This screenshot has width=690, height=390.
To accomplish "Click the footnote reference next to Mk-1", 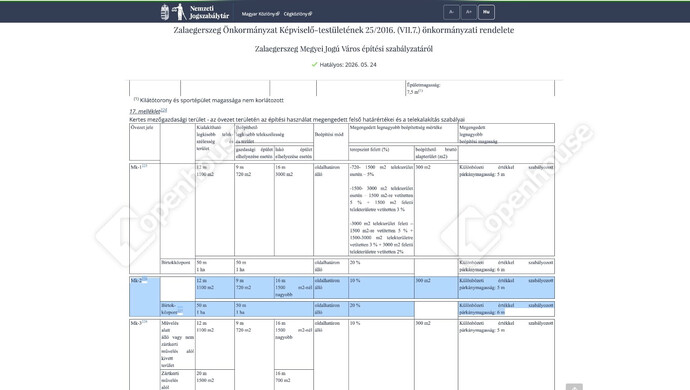I will 144,166.
